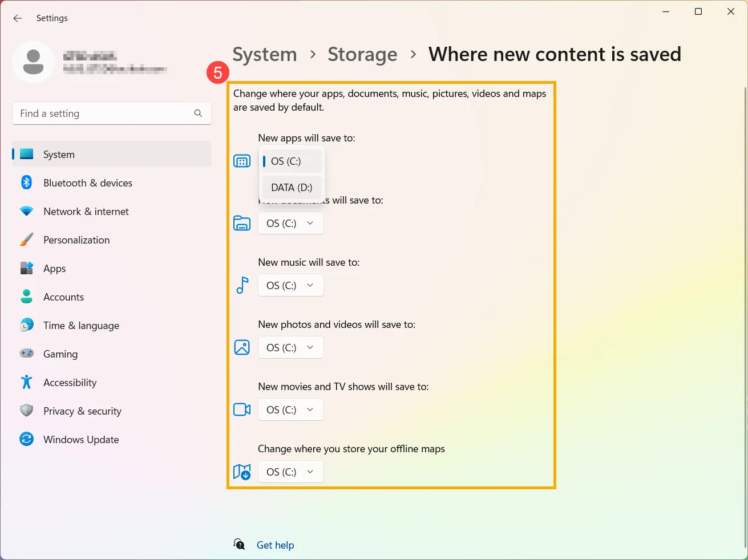This screenshot has width=748, height=560.
Task: Click the search magnifier icon
Action: coord(198,113)
